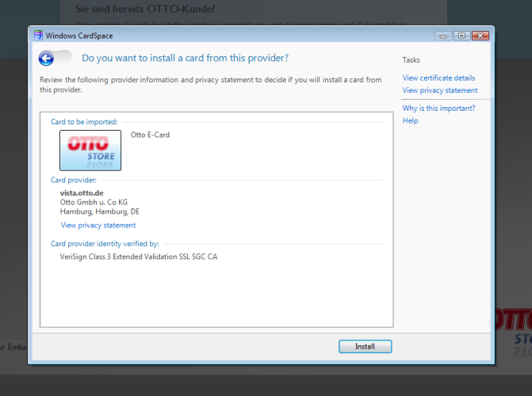Screen dimensions: 532x396
Task: Click the Card provider: section label
Action: click(x=74, y=180)
